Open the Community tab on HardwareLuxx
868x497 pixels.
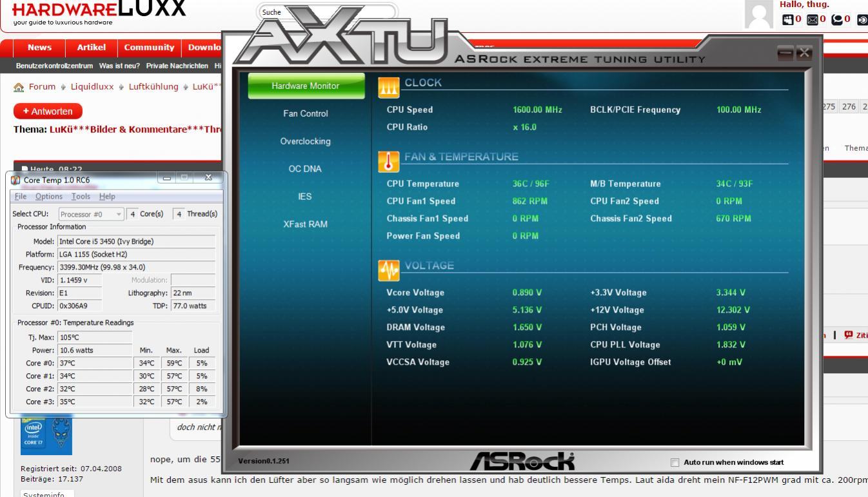pyautogui.click(x=149, y=48)
